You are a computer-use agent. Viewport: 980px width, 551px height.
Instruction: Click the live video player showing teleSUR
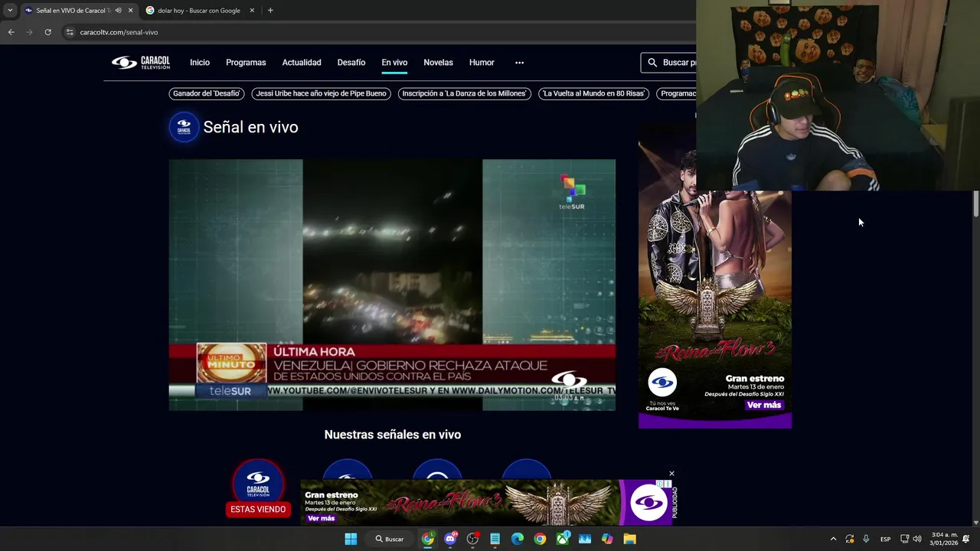pos(392,285)
